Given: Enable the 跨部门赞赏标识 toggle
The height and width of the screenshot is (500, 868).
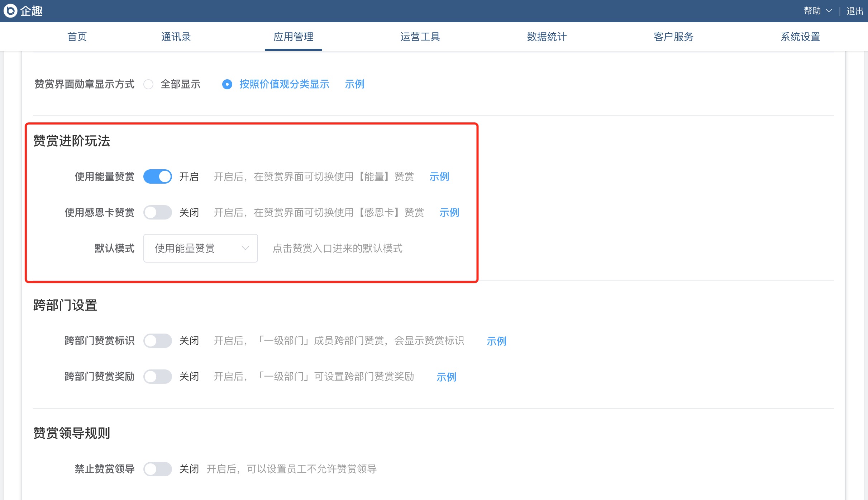Looking at the screenshot, I should (158, 341).
